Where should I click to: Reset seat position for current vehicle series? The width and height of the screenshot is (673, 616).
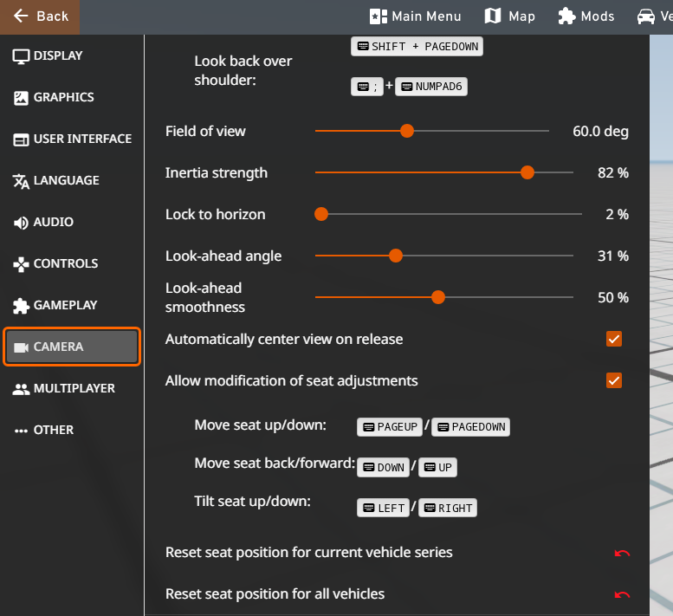tap(622, 554)
